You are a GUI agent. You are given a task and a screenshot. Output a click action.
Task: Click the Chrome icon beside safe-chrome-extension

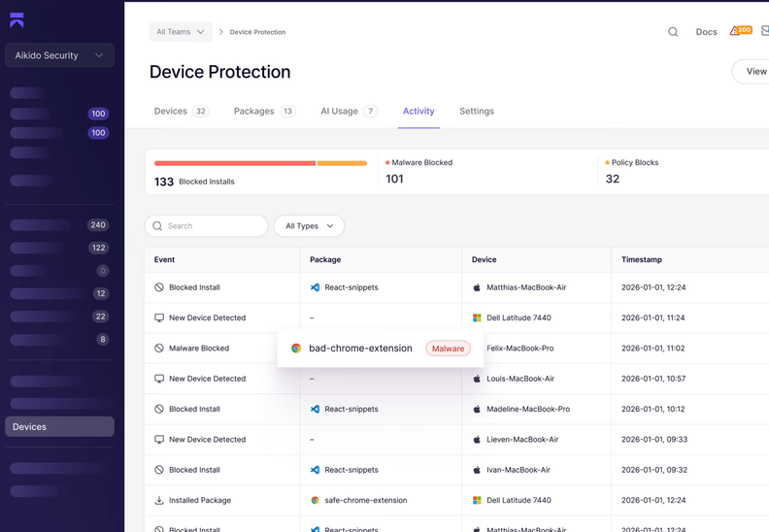[315, 500]
